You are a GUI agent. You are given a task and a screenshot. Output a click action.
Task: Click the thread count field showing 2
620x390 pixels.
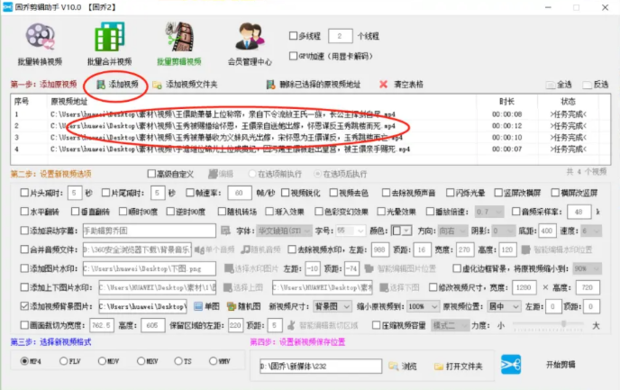point(340,36)
